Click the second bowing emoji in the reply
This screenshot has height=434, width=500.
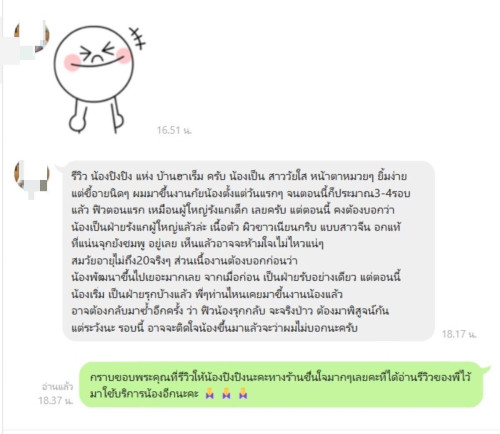pyautogui.click(x=226, y=393)
